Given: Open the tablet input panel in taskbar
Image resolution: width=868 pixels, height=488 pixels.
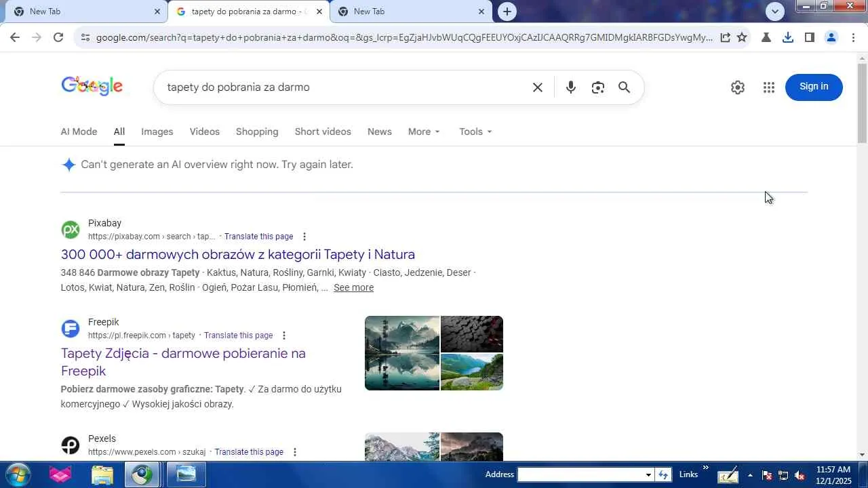Looking at the screenshot, I should 728,475.
